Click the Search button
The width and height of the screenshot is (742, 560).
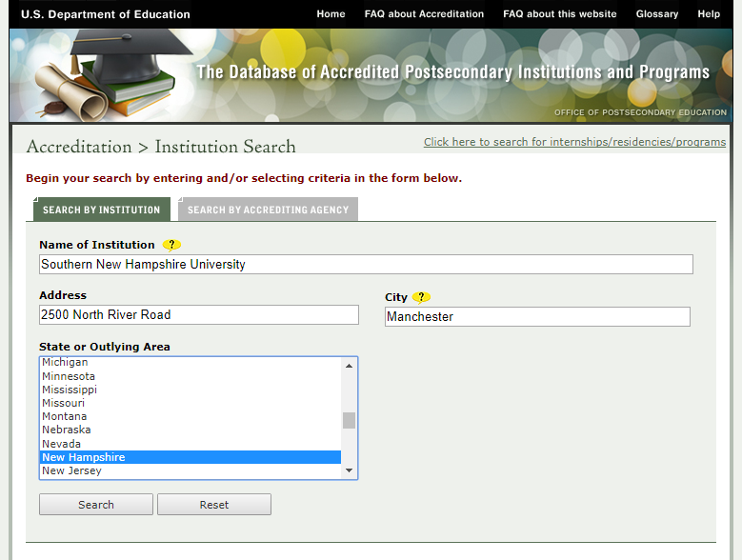pos(96,505)
